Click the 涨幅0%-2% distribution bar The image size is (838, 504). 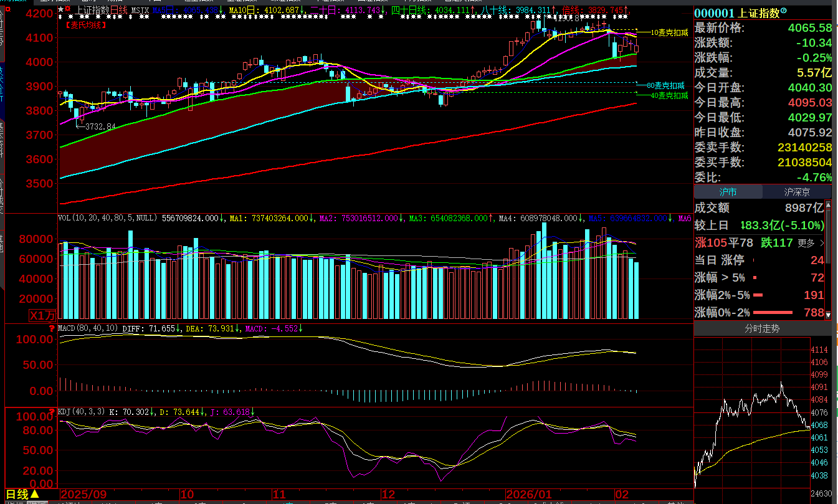click(x=773, y=313)
